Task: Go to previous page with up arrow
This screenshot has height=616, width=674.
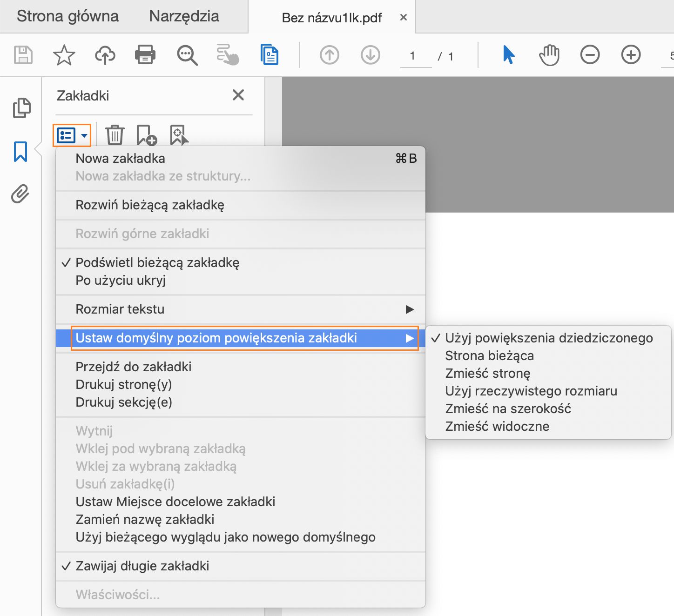Action: [330, 55]
